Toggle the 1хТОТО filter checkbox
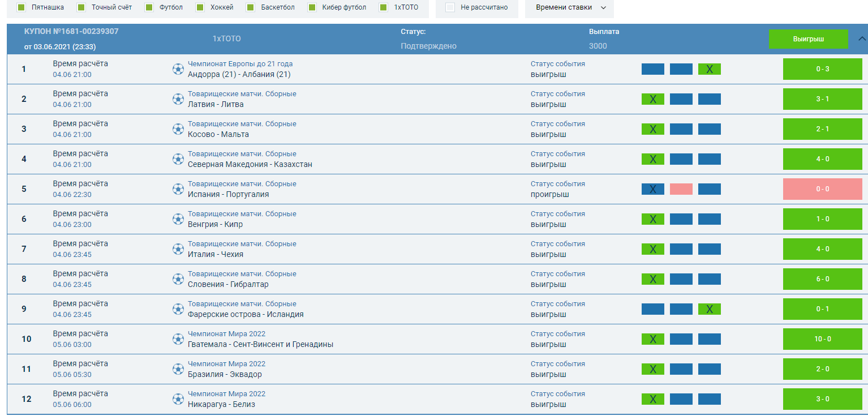The image size is (868, 420). tap(384, 7)
